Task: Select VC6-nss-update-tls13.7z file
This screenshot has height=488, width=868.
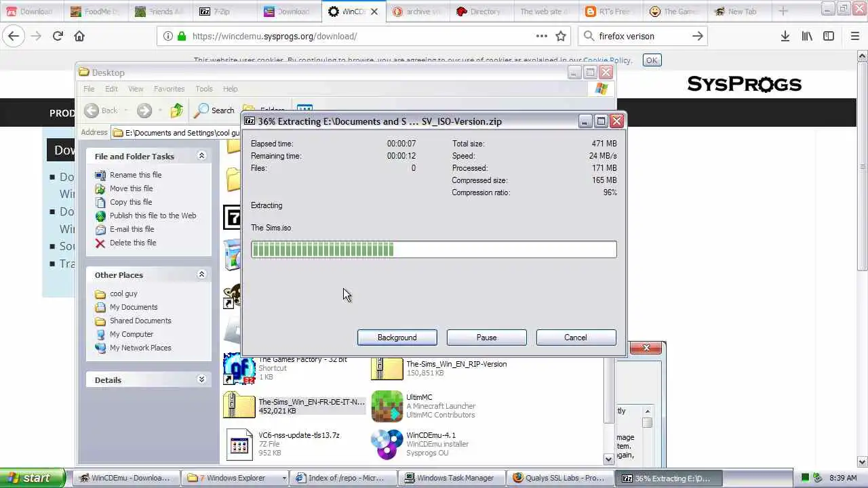Action: pos(283,444)
